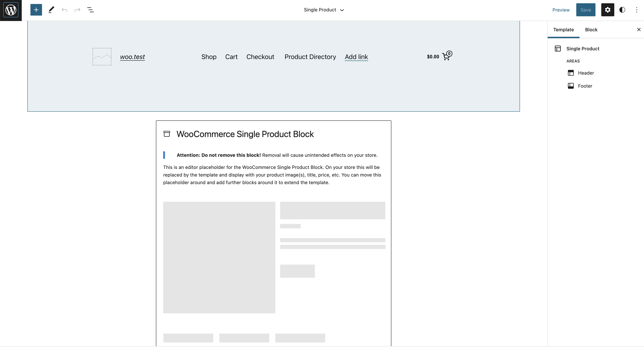Click the Undo arrow icon

(x=64, y=10)
